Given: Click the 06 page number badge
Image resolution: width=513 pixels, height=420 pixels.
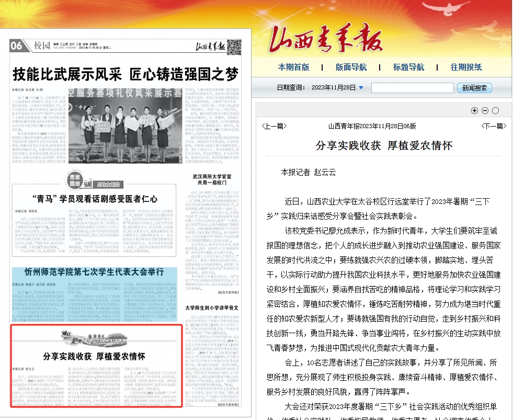Looking at the screenshot, I should [x=17, y=46].
